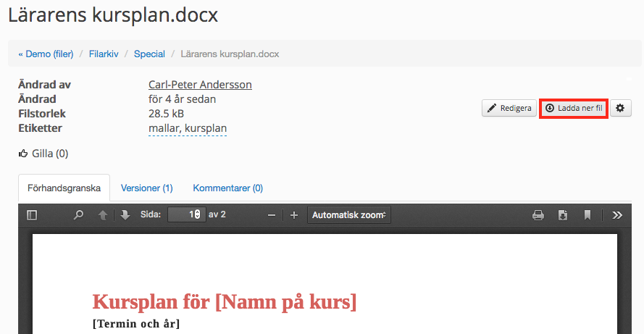Switch to the Kommentarer (0) tab
This screenshot has width=644, height=334.
(228, 188)
